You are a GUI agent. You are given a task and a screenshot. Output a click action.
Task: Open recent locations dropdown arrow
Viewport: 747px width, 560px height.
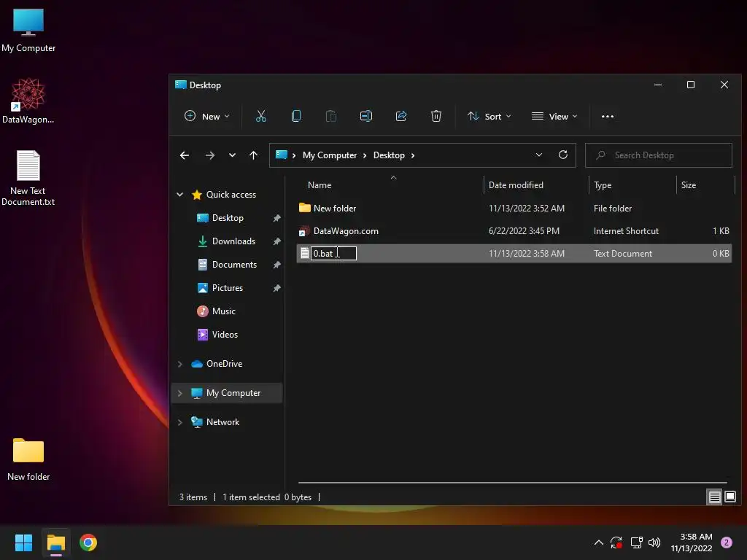point(232,155)
